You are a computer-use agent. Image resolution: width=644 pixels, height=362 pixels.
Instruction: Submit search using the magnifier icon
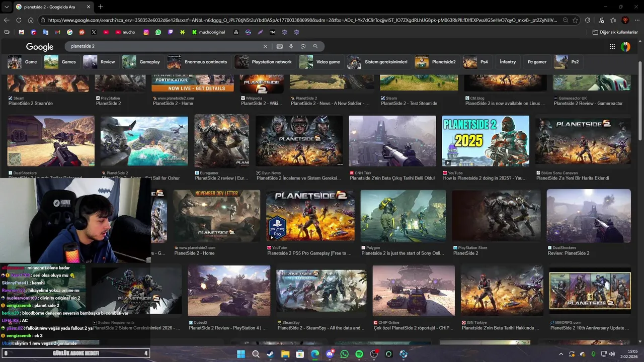coord(315,46)
